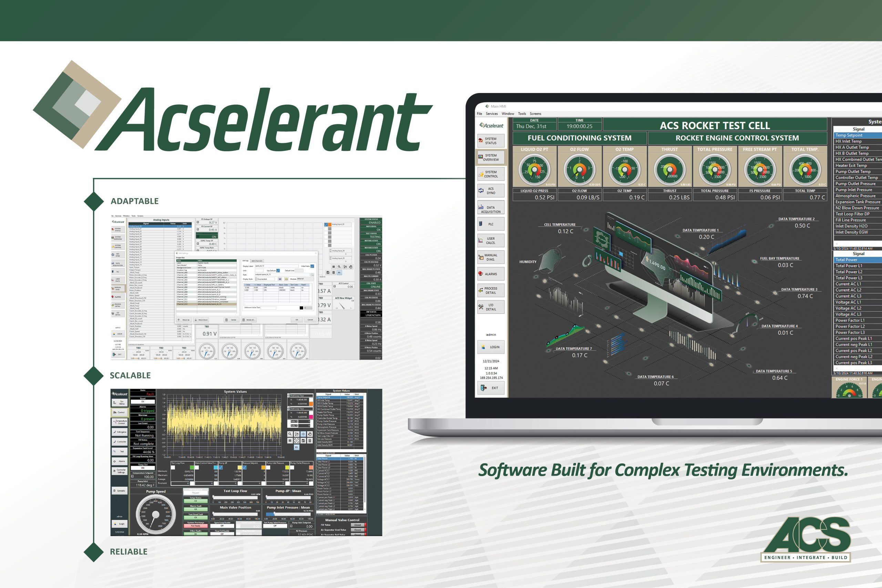Open the Display Style Enumerated selector in Edit Settings
This screenshot has height=588, width=882.
pos(265,279)
